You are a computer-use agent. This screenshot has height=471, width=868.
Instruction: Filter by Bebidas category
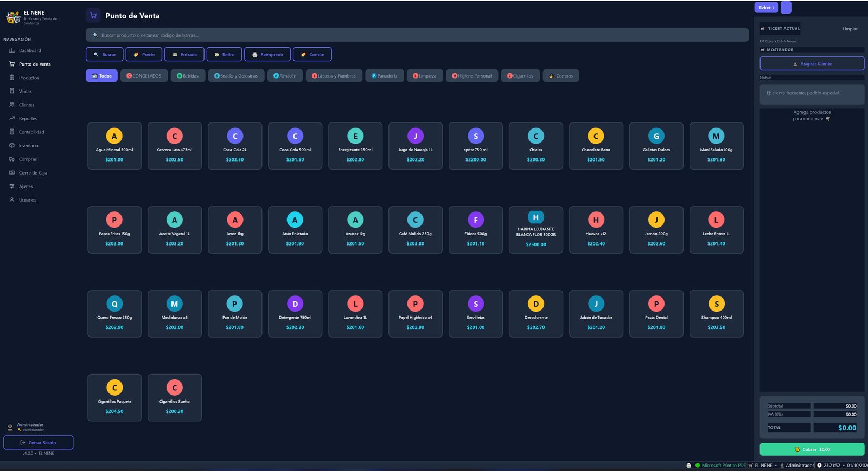(x=188, y=76)
